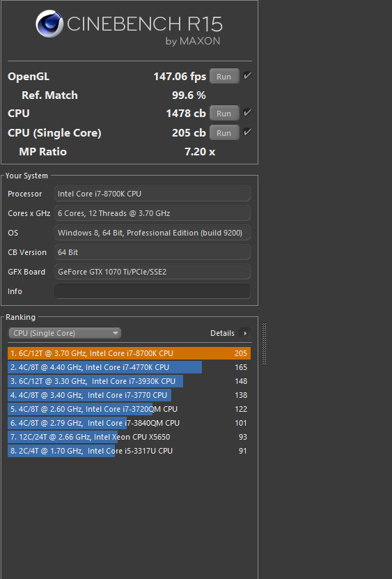Expand the ranking Details panel

230,333
